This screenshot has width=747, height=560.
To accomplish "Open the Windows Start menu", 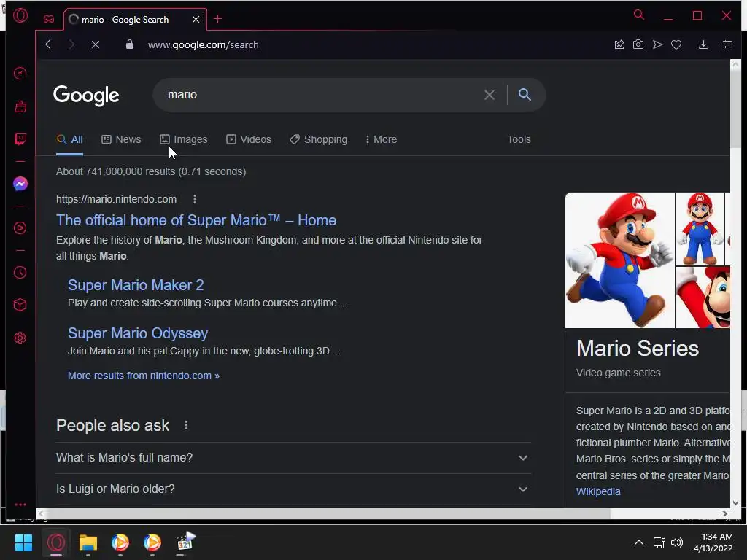I will 23,542.
